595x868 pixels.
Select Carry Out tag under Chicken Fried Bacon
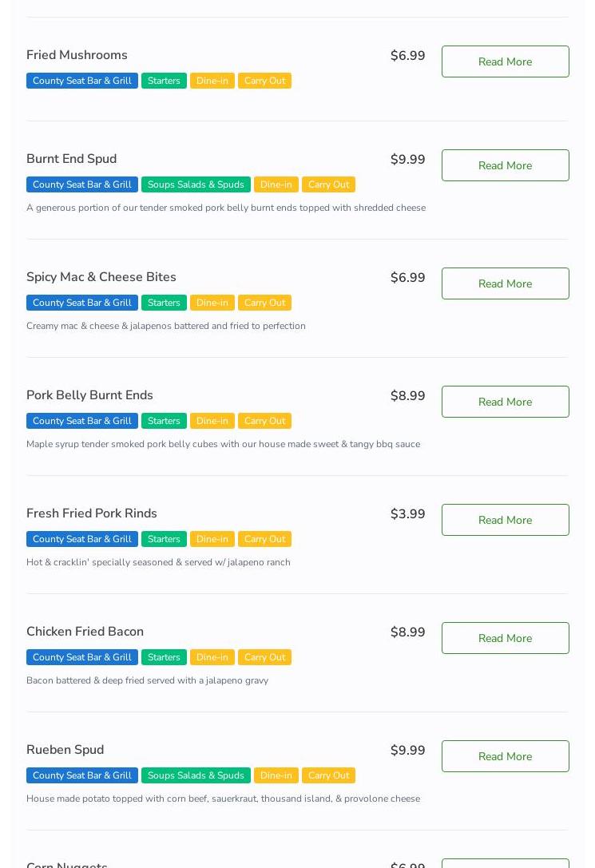coord(264,657)
